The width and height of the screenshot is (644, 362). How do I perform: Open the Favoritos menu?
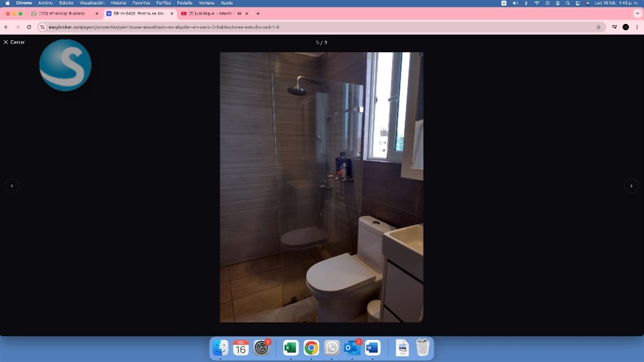141,3
